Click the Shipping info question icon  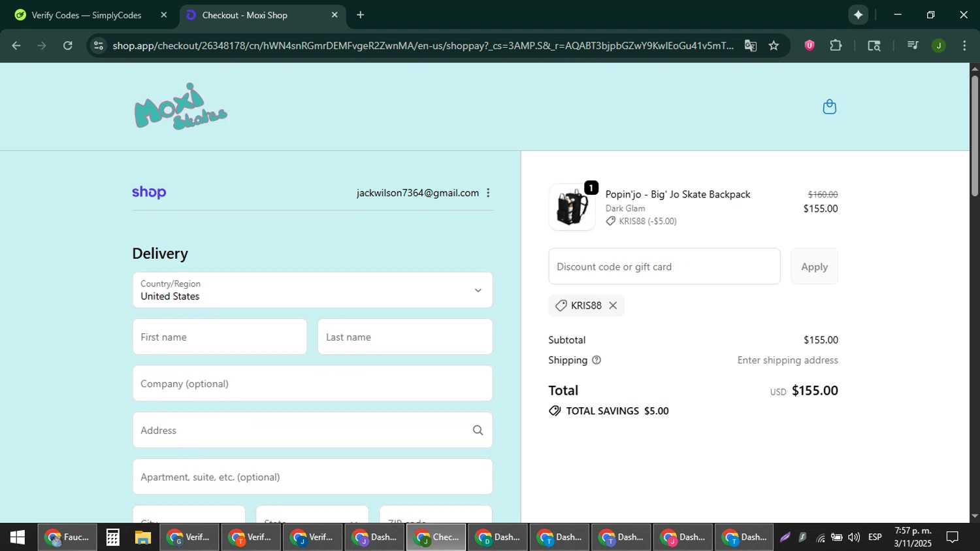tap(596, 360)
